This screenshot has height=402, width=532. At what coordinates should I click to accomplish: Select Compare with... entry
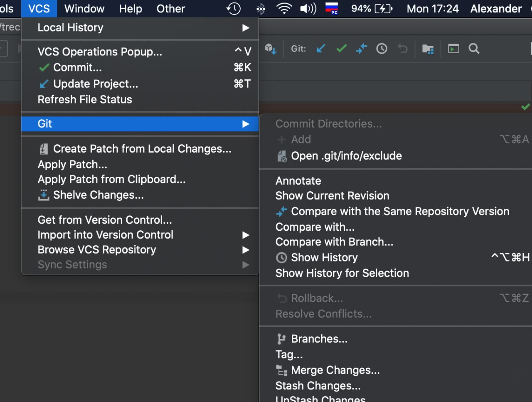pos(396,227)
